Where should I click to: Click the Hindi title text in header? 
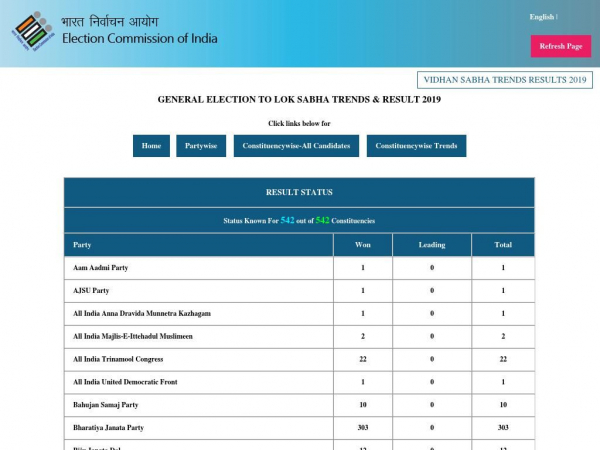click(110, 20)
